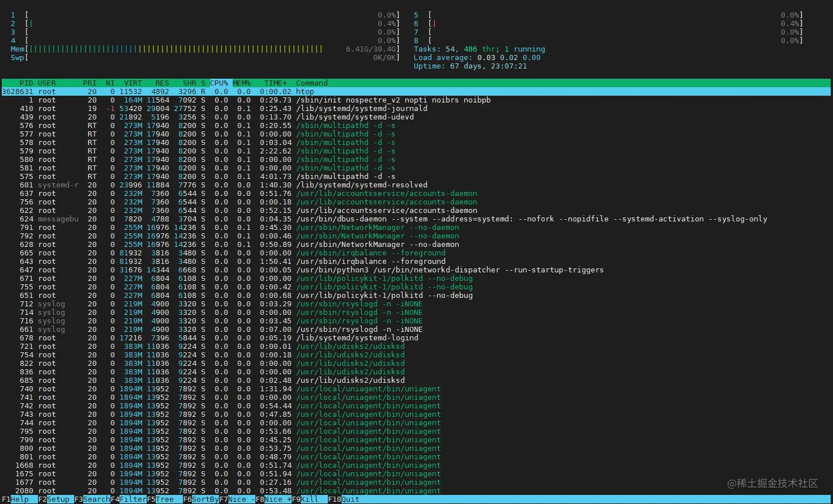Select uniagent thread PID 1668
The height and width of the screenshot is (504, 833).
tap(416, 465)
